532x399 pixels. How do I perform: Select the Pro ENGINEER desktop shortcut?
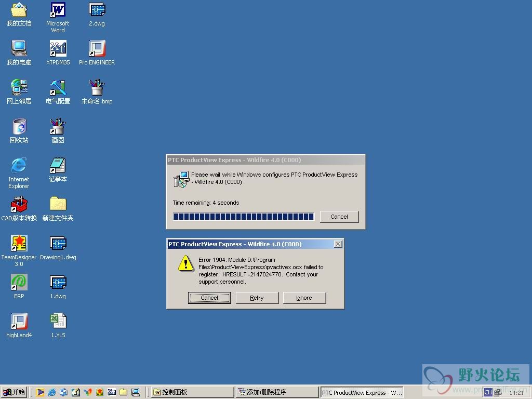[97, 53]
